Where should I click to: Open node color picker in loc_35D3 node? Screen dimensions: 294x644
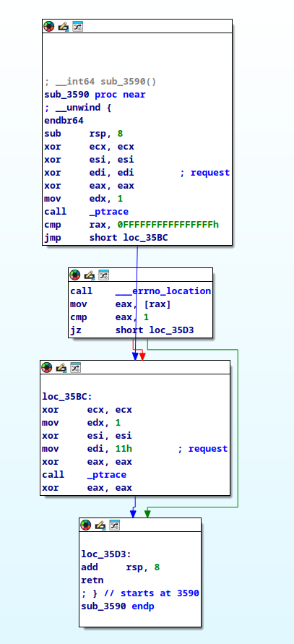click(86, 525)
